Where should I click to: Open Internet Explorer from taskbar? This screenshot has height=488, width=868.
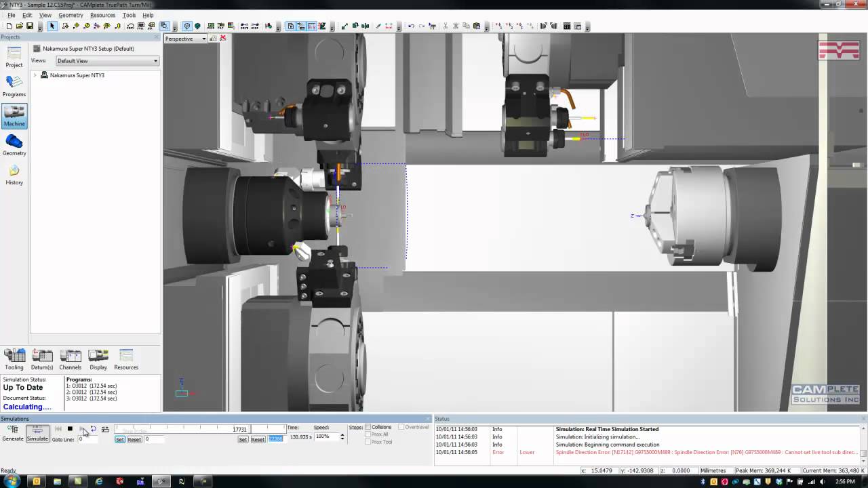click(x=99, y=481)
